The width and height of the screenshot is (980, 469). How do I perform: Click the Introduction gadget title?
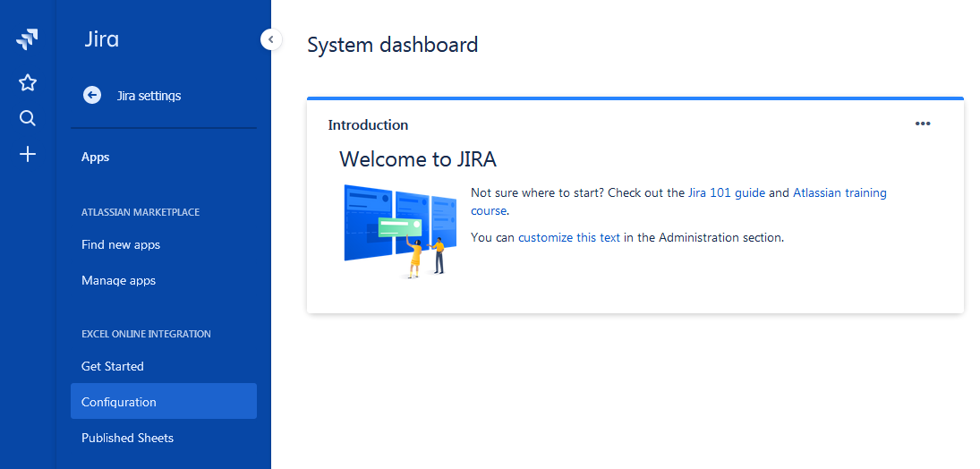click(368, 125)
